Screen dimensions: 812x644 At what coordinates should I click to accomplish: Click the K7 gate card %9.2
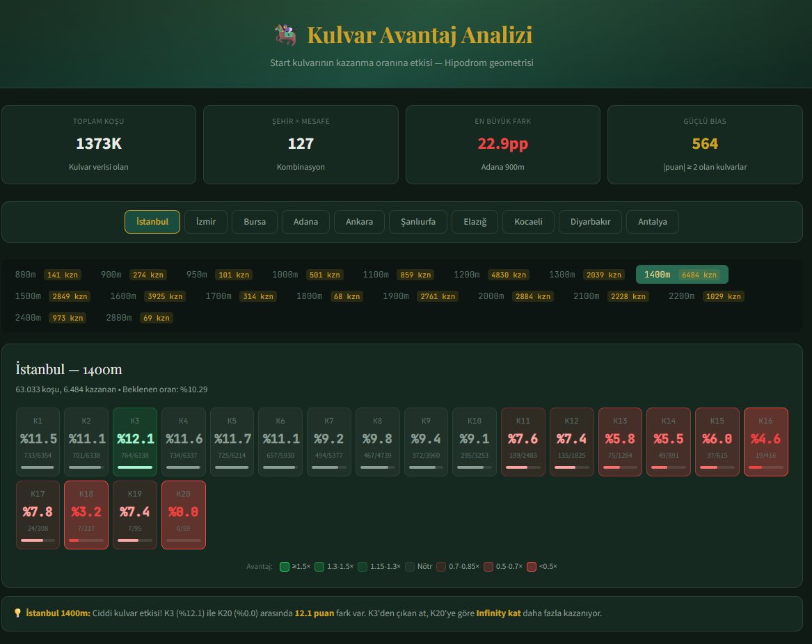329,442
